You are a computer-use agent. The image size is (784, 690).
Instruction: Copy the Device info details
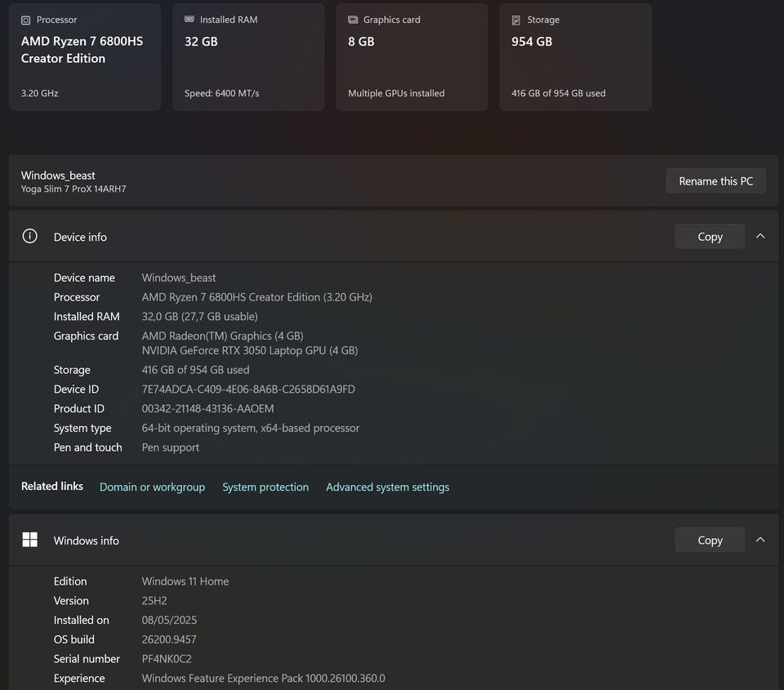(x=710, y=237)
